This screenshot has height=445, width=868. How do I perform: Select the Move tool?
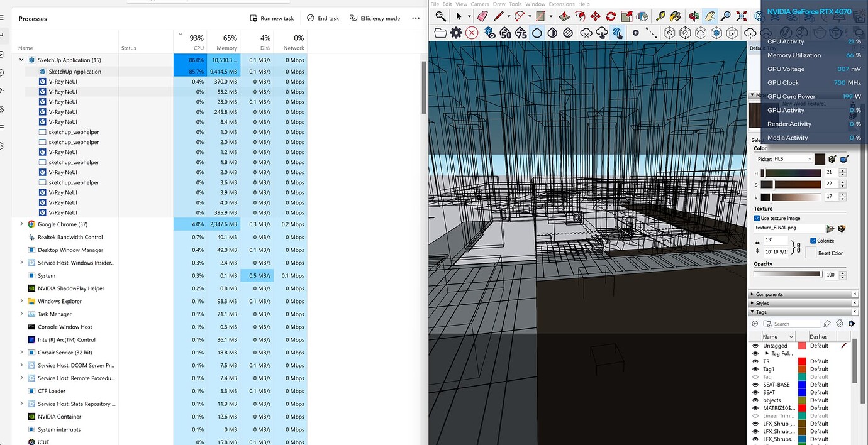coord(596,16)
